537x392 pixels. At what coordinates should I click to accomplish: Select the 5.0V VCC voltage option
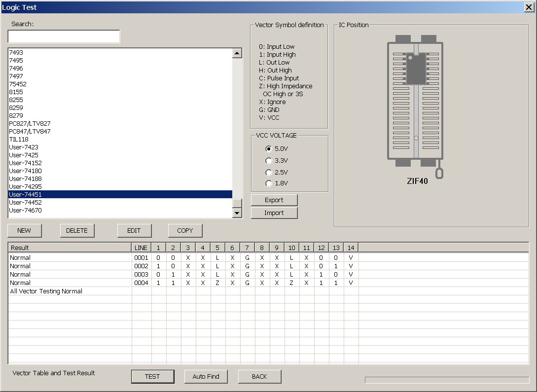(269, 149)
